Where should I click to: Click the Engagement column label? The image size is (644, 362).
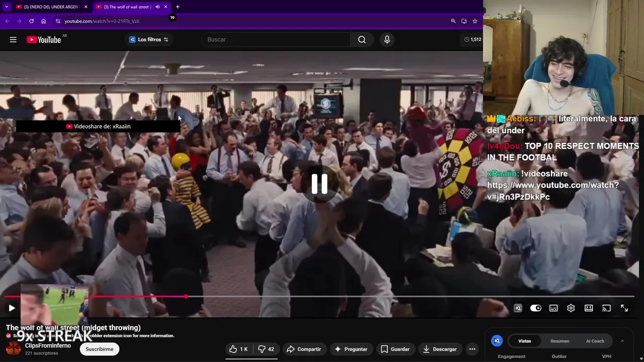(511, 356)
